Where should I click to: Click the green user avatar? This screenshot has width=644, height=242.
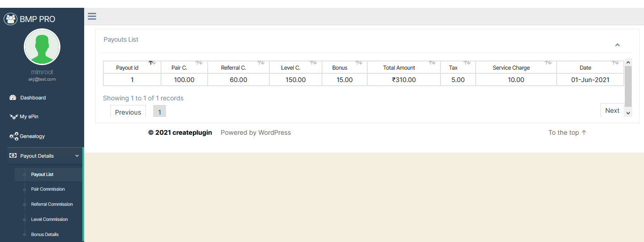pyautogui.click(x=42, y=47)
